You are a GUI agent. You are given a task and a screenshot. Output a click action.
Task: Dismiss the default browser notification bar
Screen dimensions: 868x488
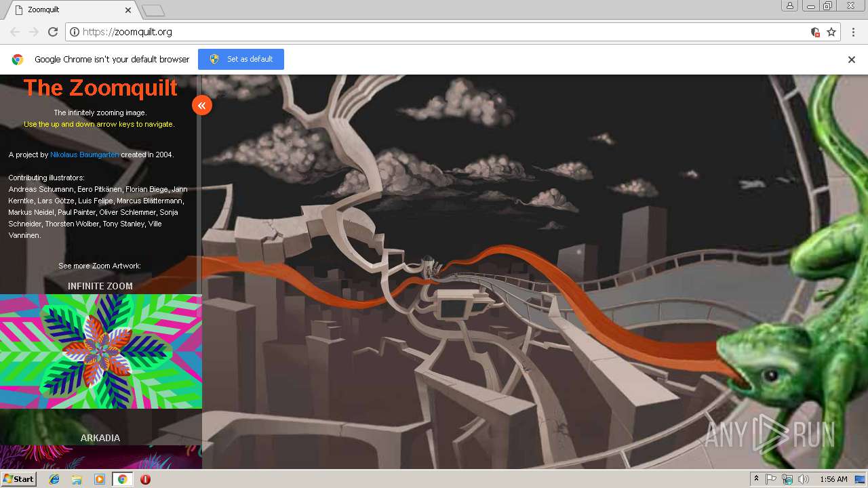tap(852, 60)
